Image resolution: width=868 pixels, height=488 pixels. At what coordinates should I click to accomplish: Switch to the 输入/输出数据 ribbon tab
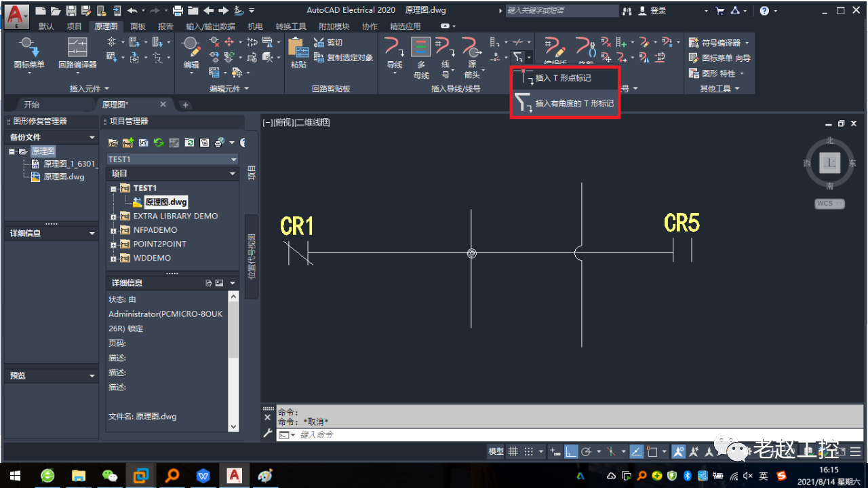pyautogui.click(x=210, y=26)
